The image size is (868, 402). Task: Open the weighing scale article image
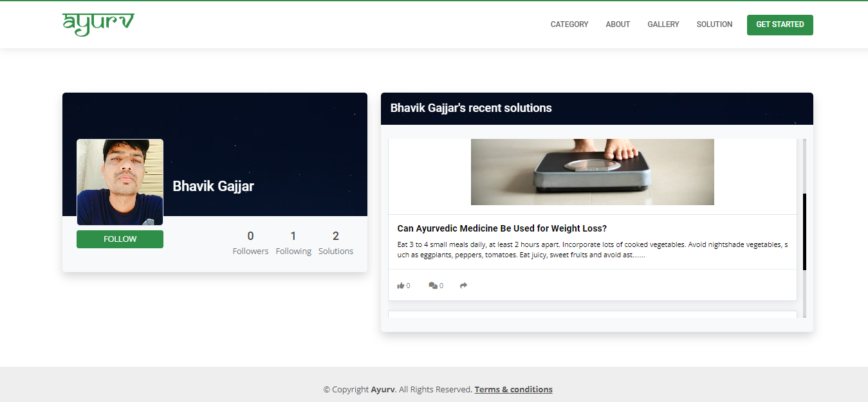tap(592, 172)
